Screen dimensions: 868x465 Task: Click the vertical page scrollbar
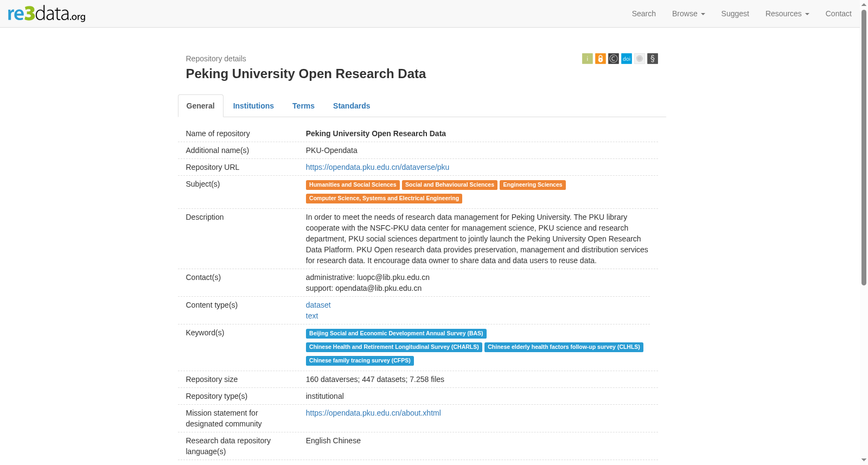864,146
